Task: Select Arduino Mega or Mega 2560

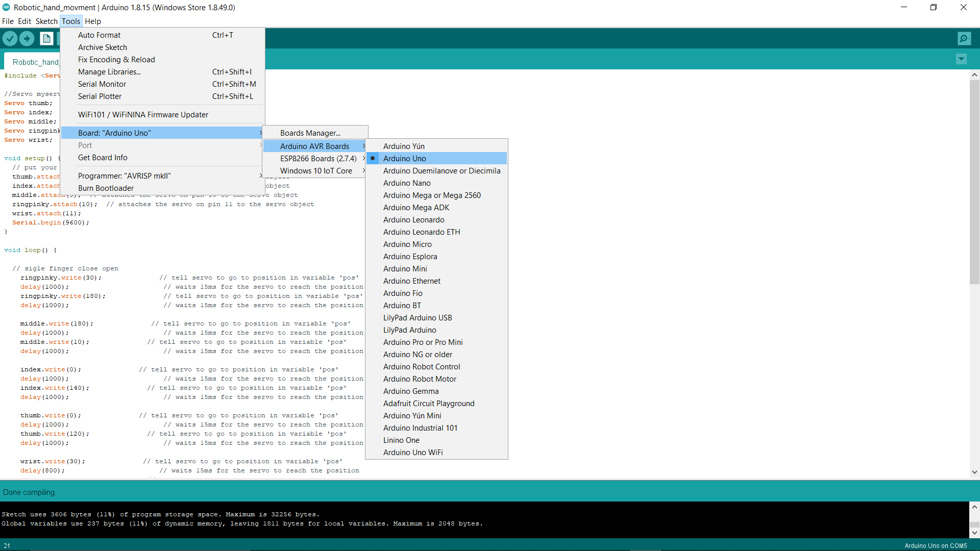Action: [x=431, y=195]
